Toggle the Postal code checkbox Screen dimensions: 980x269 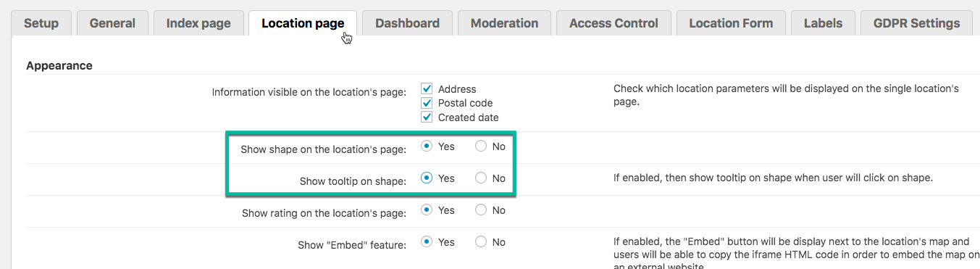point(427,102)
